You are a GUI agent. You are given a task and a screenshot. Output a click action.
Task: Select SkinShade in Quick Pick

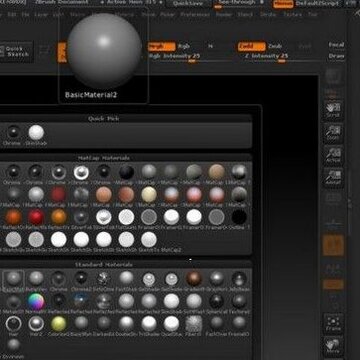(x=36, y=133)
